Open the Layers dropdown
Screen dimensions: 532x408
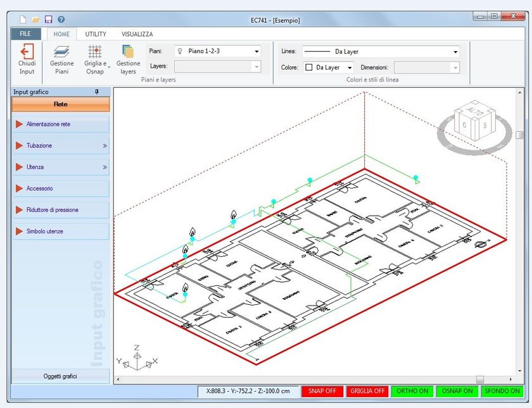217,66
